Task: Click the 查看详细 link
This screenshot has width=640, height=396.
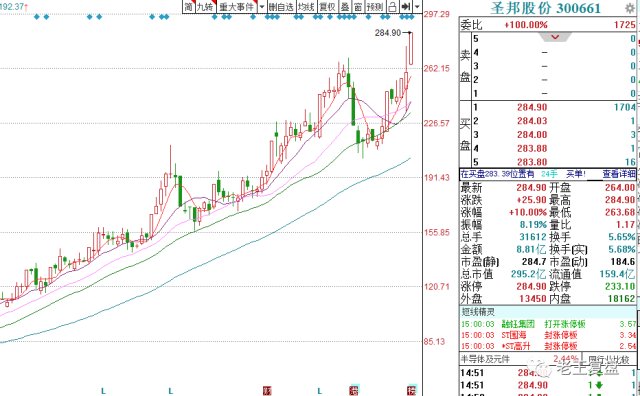Action: pos(619,174)
